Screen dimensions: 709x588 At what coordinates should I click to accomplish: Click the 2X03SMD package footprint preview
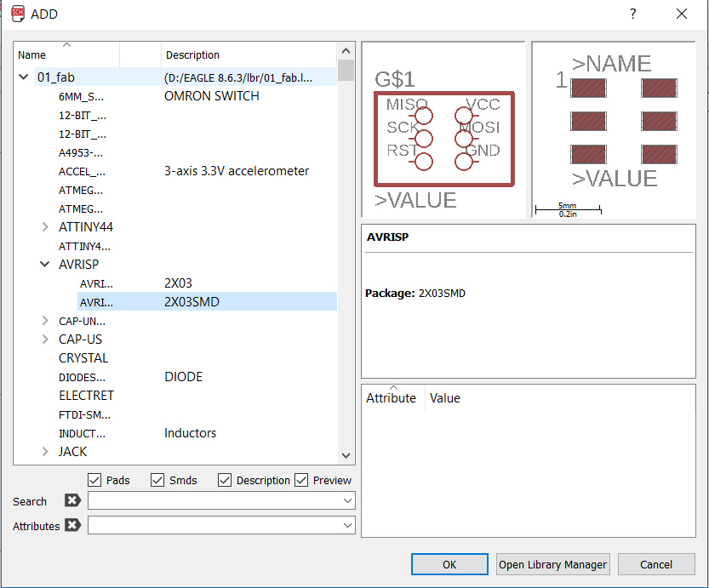tap(614, 130)
